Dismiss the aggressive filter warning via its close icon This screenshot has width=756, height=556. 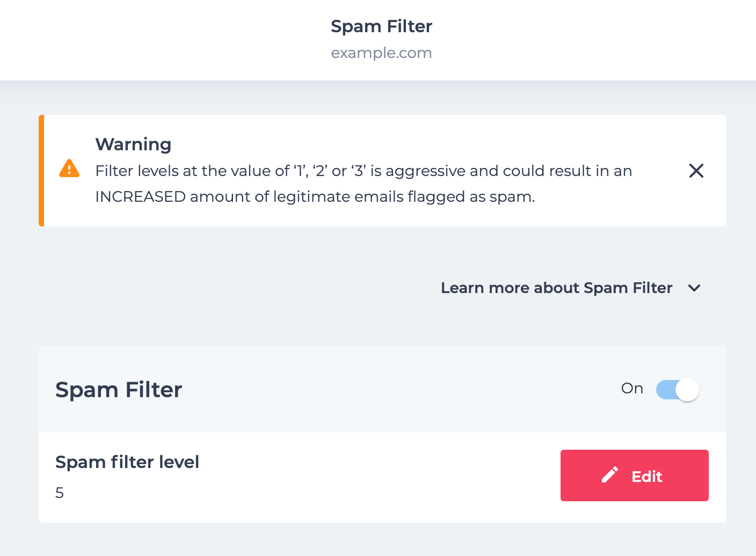tap(696, 170)
